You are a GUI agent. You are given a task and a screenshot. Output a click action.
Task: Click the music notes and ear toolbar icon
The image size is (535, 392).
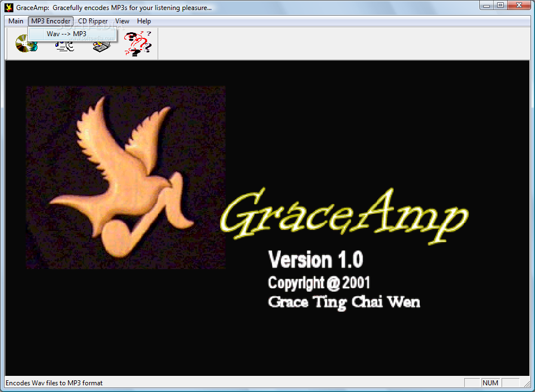[64, 46]
